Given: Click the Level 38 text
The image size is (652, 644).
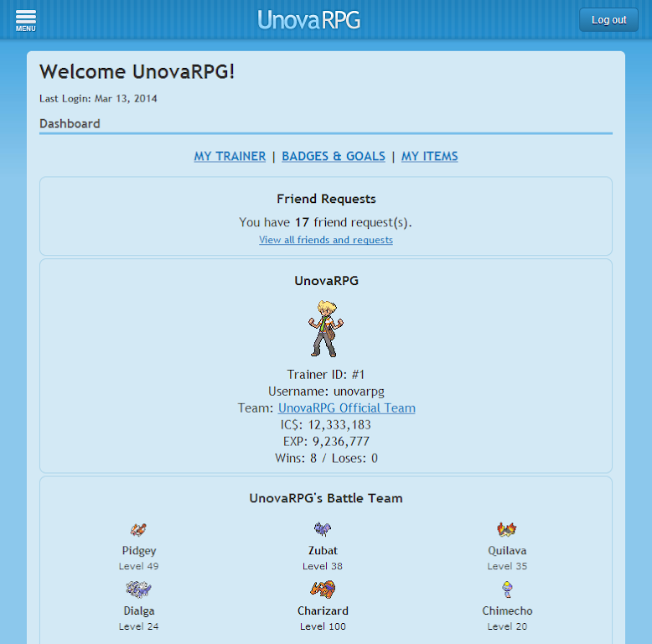Looking at the screenshot, I should click(x=323, y=566).
